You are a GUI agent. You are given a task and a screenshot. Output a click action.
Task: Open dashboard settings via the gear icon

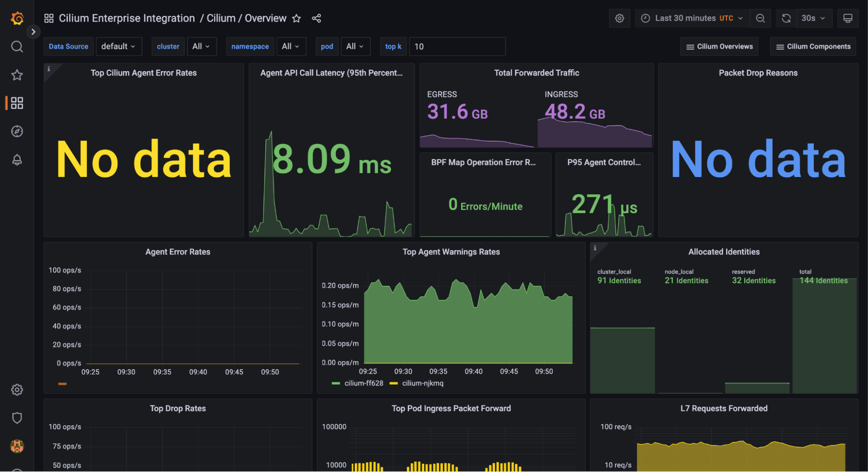pos(620,18)
